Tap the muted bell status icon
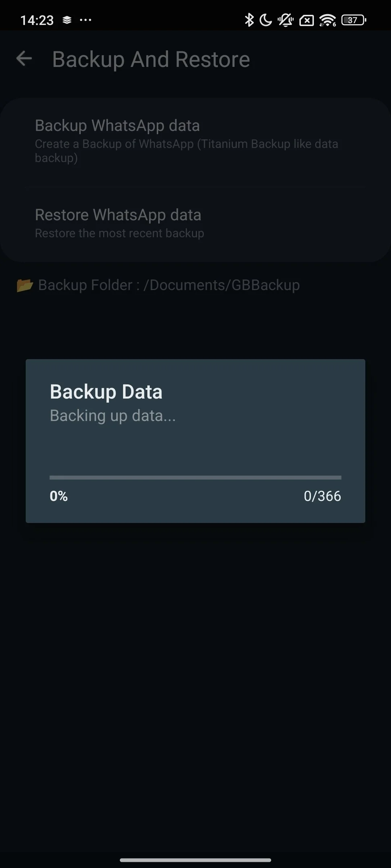 [x=286, y=20]
